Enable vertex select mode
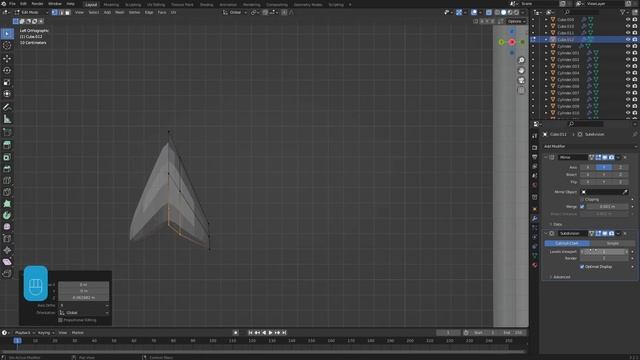The height and width of the screenshot is (360, 640). pyautogui.click(x=55, y=13)
